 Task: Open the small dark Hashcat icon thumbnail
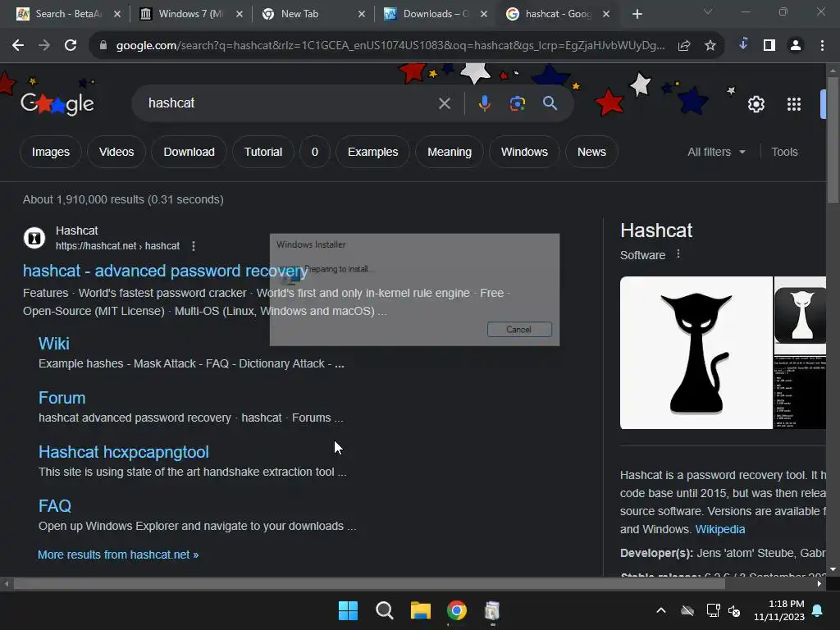point(801,315)
